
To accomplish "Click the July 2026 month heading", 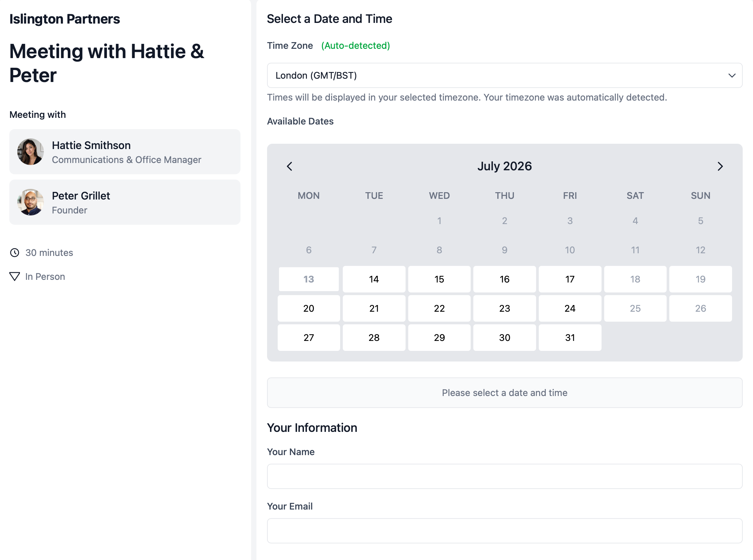I will 504,166.
